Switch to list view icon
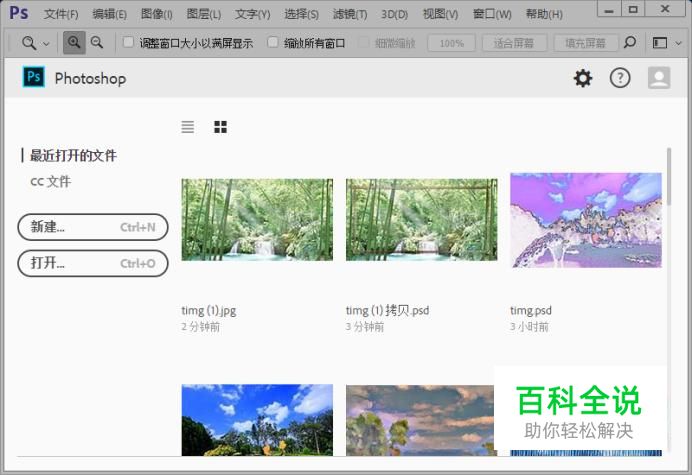Viewport: 692px width, 475px height. point(188,127)
